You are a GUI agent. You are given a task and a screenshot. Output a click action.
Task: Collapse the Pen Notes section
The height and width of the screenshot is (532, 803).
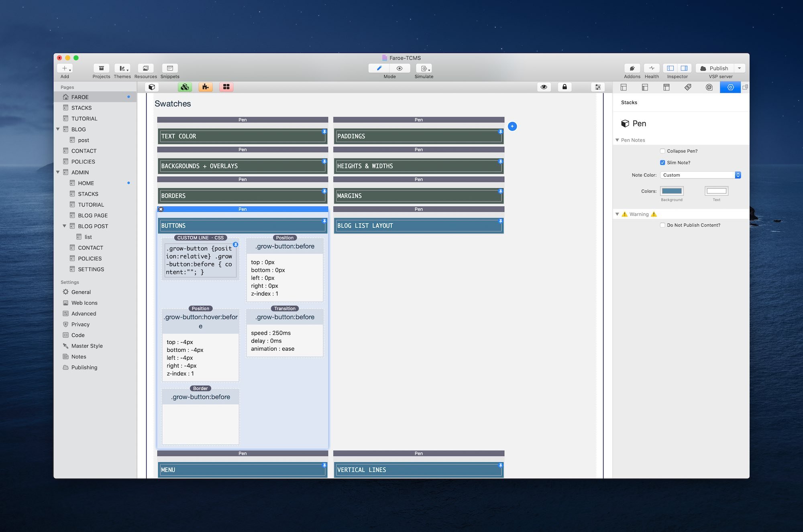617,140
